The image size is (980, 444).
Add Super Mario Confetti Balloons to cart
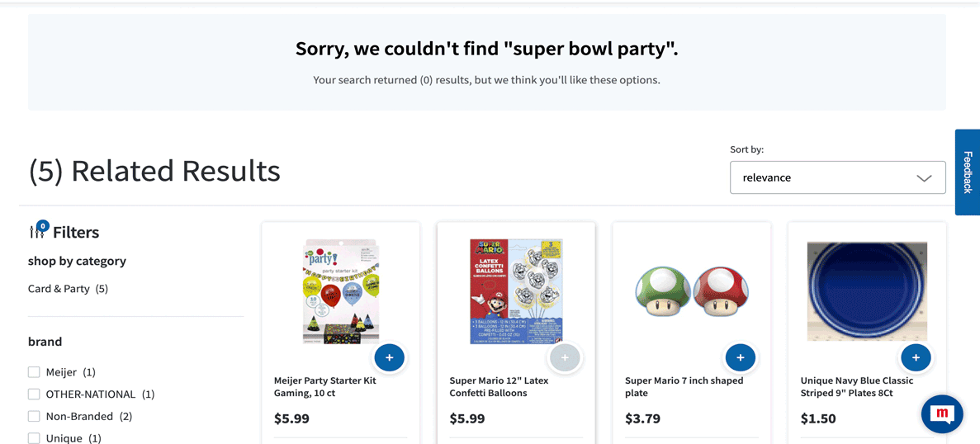565,357
